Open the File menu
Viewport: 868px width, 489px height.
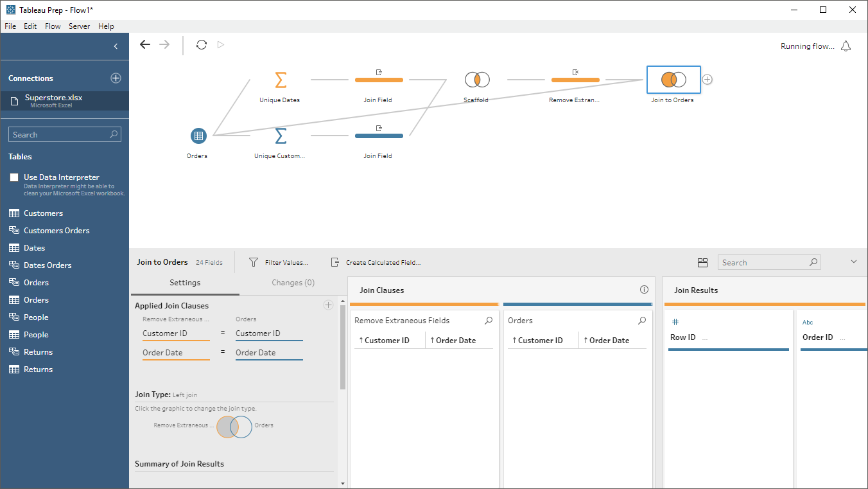pyautogui.click(x=10, y=26)
